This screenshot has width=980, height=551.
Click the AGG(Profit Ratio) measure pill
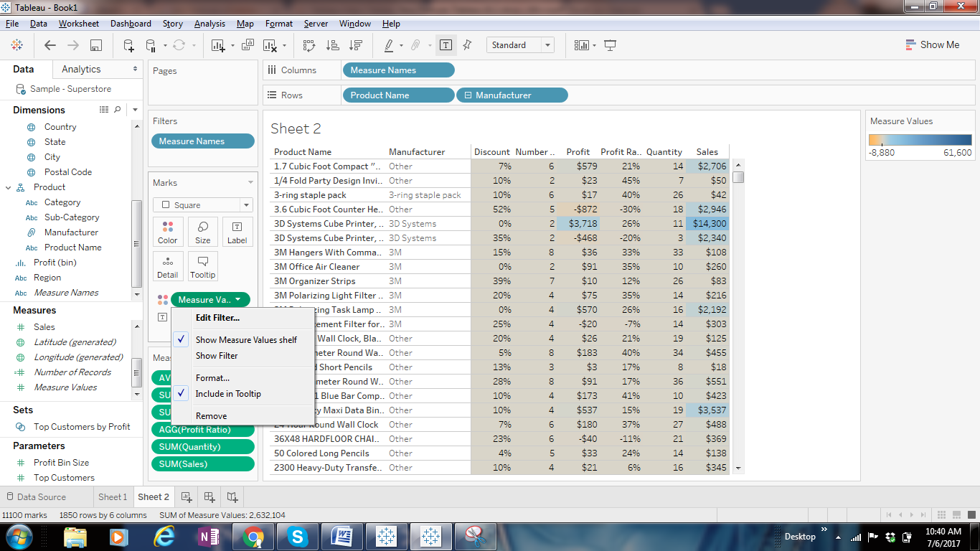coord(203,430)
